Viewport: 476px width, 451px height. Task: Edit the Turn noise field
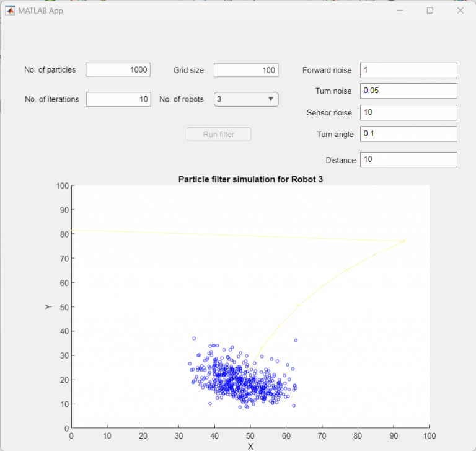pyautogui.click(x=408, y=91)
